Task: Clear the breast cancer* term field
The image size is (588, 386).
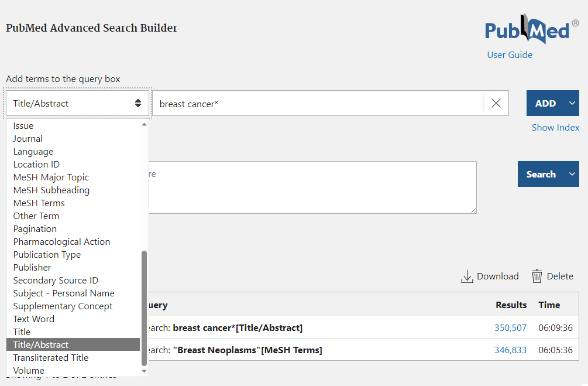Action: [496, 103]
